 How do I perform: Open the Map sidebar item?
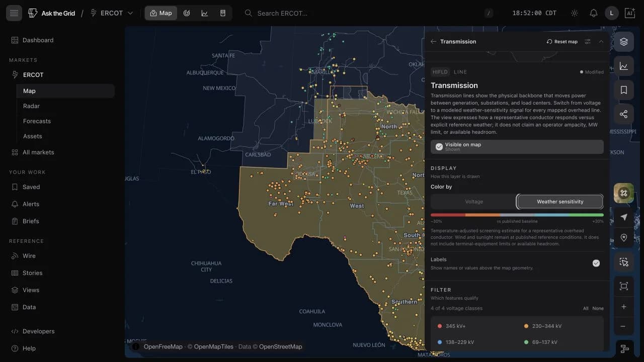click(65, 91)
